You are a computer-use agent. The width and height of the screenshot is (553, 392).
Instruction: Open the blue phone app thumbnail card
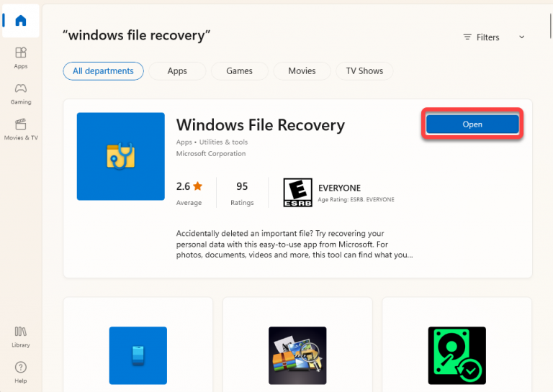coord(138,355)
